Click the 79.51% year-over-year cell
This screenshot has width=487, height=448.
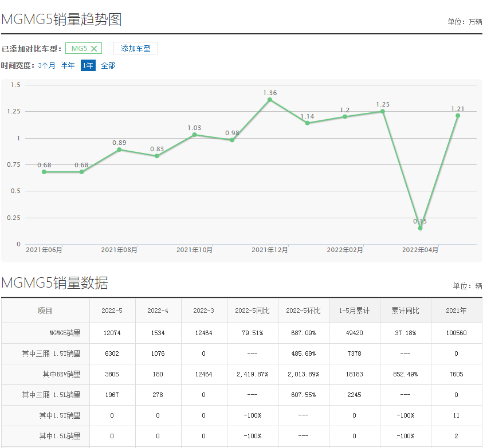[253, 333]
